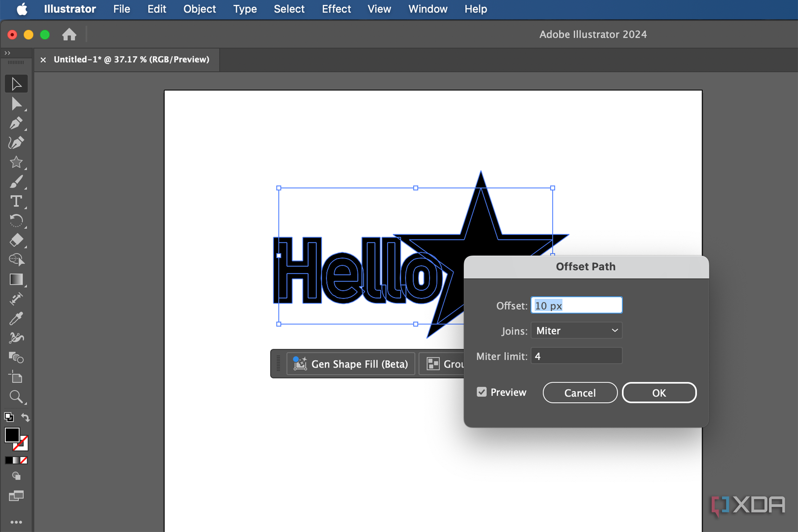The image size is (798, 532).
Task: Swap fill and stroke colors
Action: (25, 417)
